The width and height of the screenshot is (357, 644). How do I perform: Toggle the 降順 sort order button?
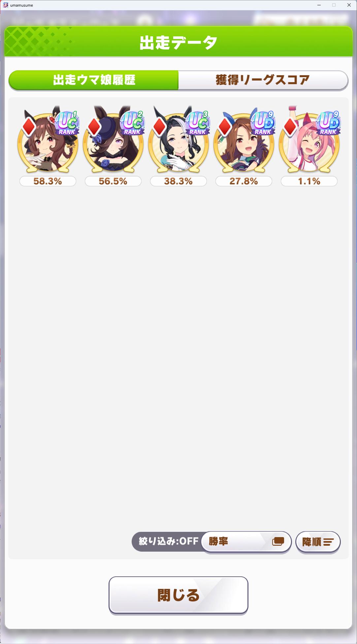pyautogui.click(x=318, y=542)
